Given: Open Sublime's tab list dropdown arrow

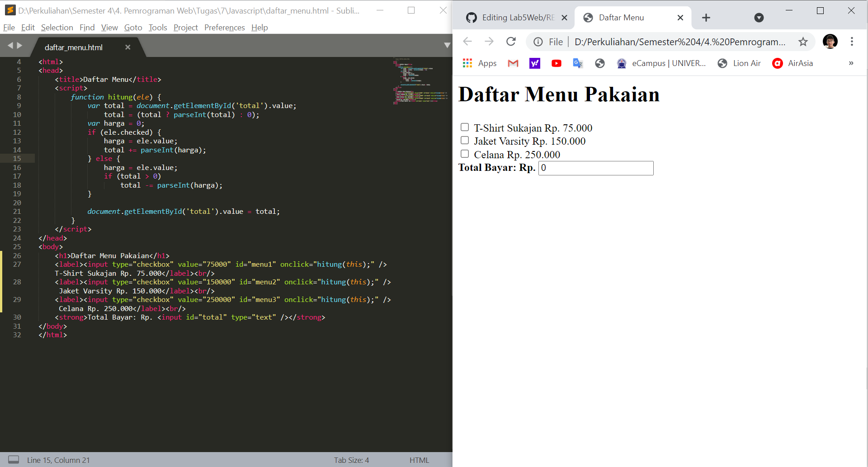Looking at the screenshot, I should (448, 45).
